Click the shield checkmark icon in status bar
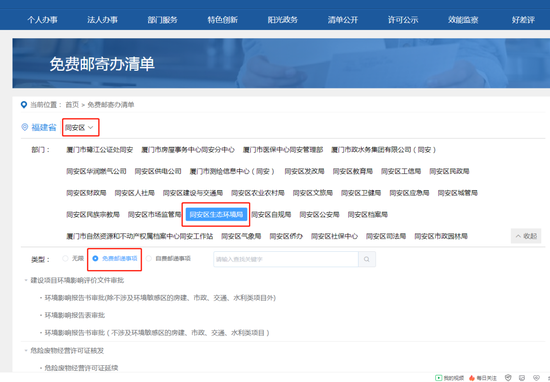Screen dimensions: 550x382 pos(508,377)
